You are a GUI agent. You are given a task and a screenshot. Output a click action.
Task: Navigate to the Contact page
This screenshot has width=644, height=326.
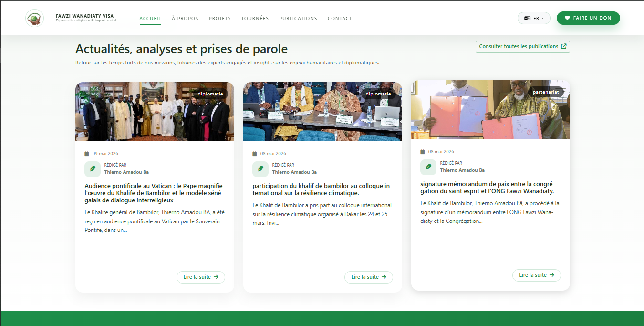340,19
